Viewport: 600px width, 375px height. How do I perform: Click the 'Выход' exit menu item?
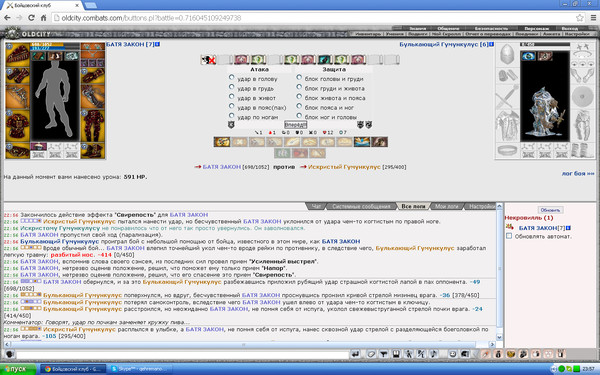[570, 28]
